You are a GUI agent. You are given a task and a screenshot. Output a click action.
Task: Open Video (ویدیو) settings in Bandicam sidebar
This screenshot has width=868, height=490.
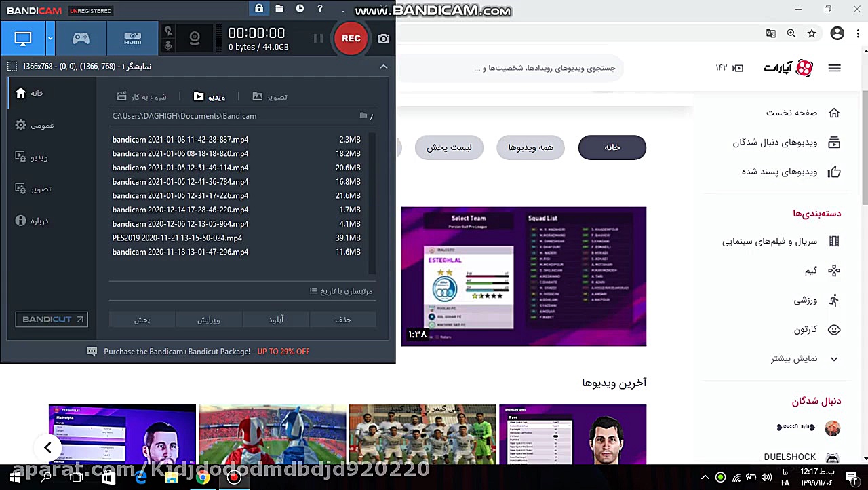point(32,157)
